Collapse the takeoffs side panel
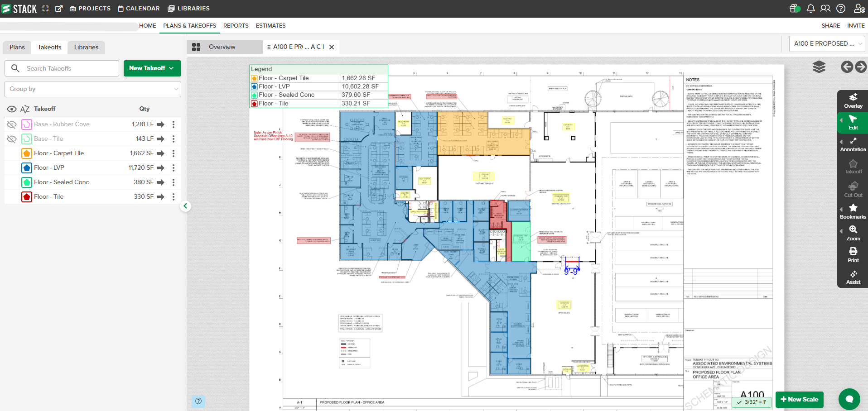The height and width of the screenshot is (411, 868). (x=185, y=206)
